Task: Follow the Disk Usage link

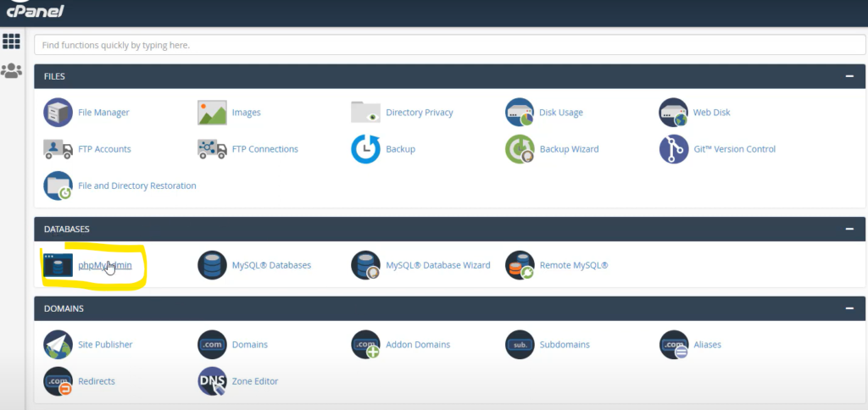Action: point(561,113)
